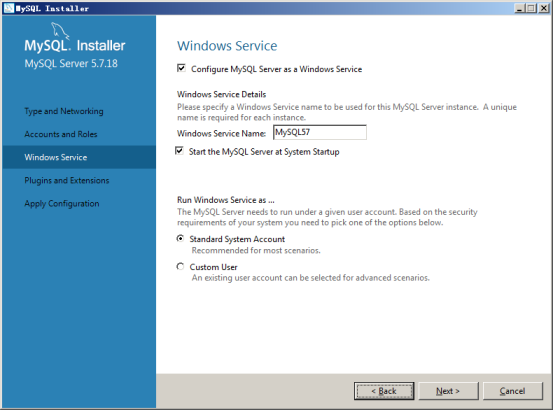Close the MySQL Installer window
Image resolution: width=553 pixels, height=411 pixels.
[543, 8]
